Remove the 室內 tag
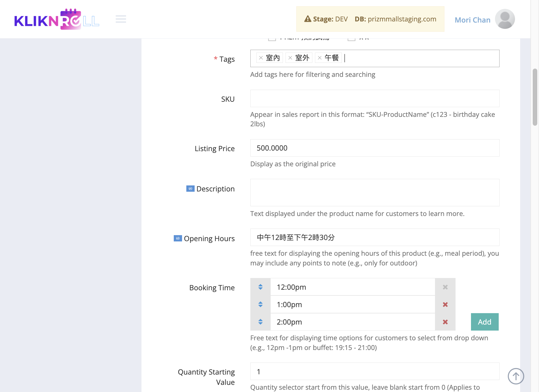 pyautogui.click(x=261, y=58)
